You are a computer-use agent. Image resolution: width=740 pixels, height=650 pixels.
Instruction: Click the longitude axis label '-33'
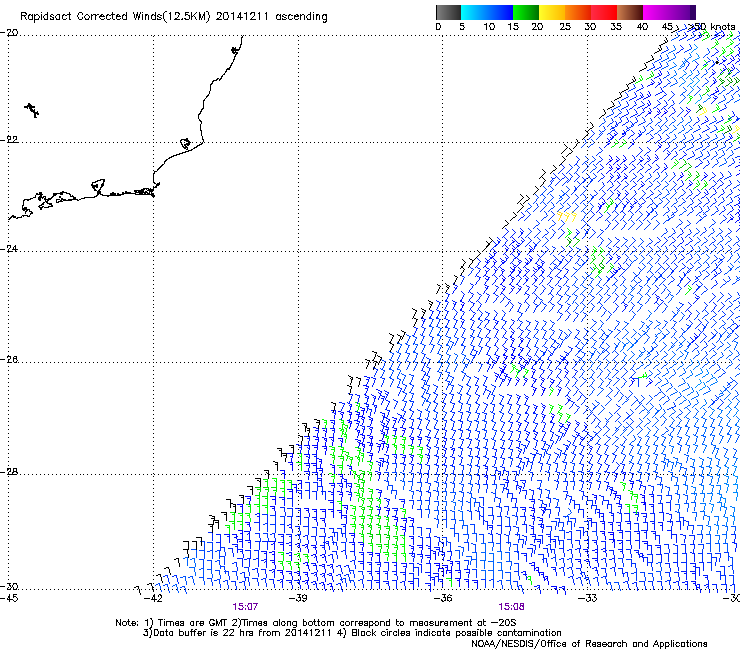point(588,598)
